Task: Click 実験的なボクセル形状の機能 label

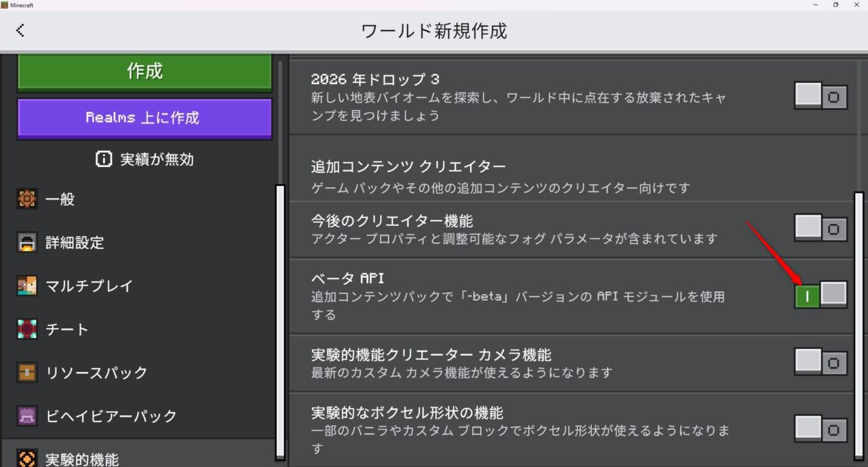Action: [x=407, y=413]
